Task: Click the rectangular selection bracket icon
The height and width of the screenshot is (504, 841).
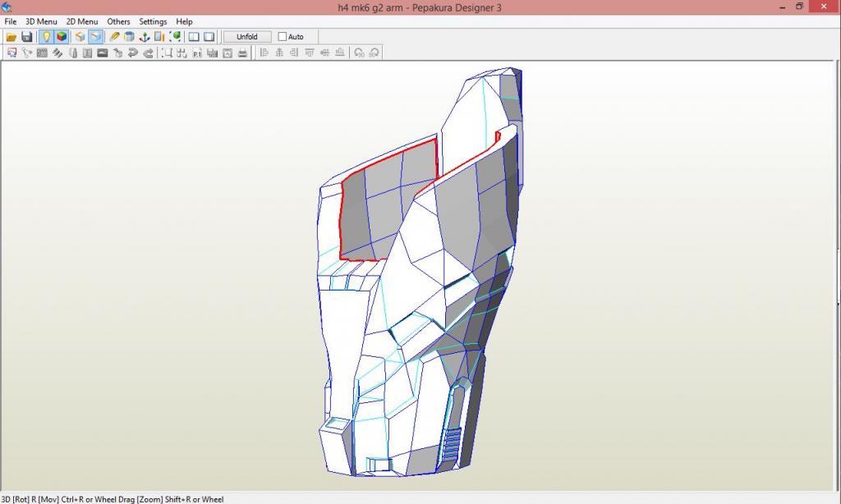Action: (x=168, y=53)
